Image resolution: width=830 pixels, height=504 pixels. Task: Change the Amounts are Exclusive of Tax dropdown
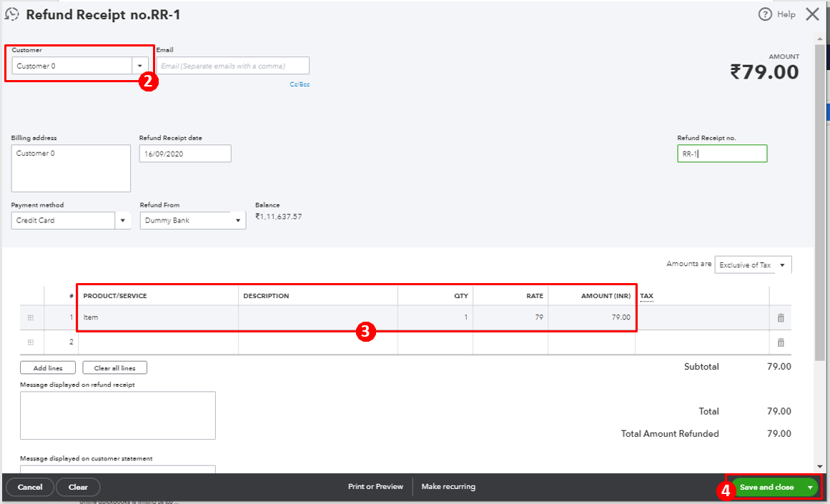coord(753,265)
